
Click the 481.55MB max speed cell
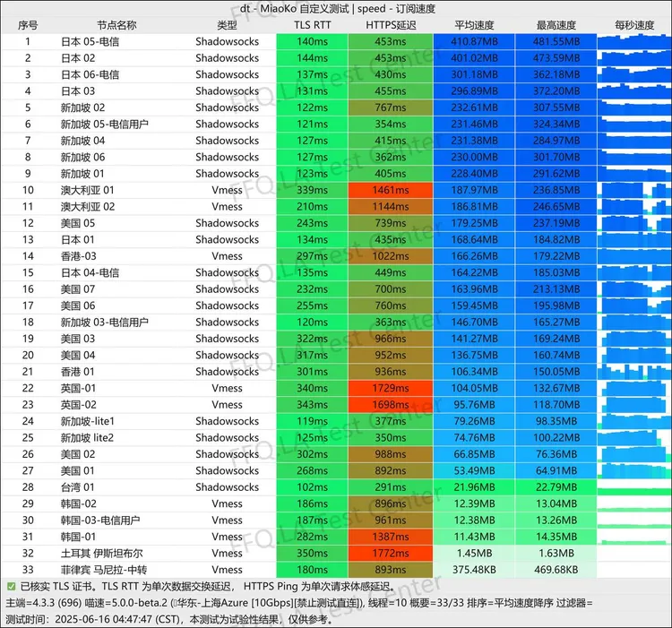[556, 42]
